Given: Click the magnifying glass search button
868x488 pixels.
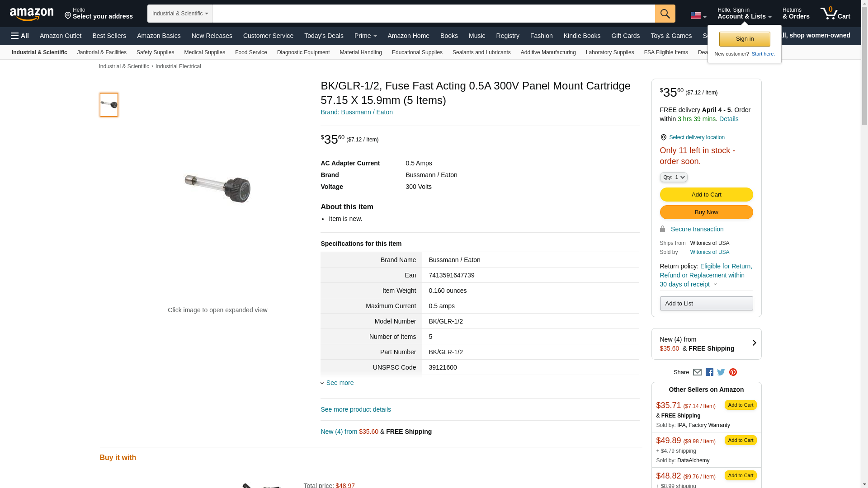Looking at the screenshot, I should click(665, 14).
